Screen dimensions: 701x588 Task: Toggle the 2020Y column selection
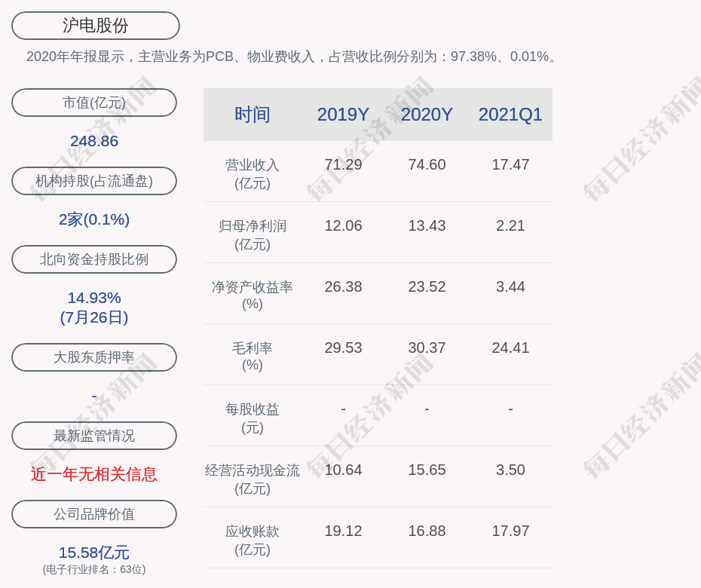[x=427, y=114]
